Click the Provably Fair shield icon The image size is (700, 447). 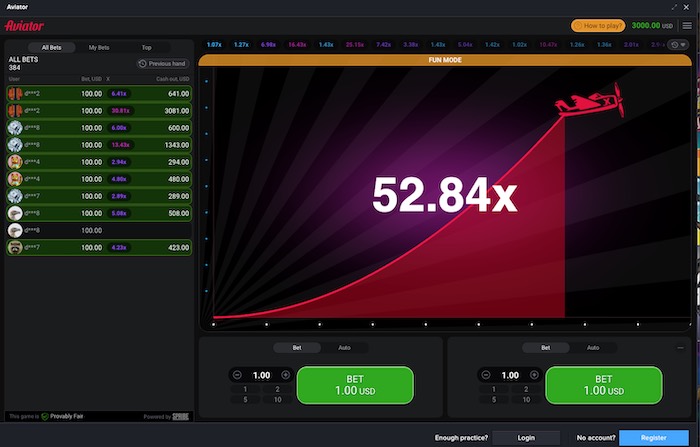pyautogui.click(x=45, y=417)
